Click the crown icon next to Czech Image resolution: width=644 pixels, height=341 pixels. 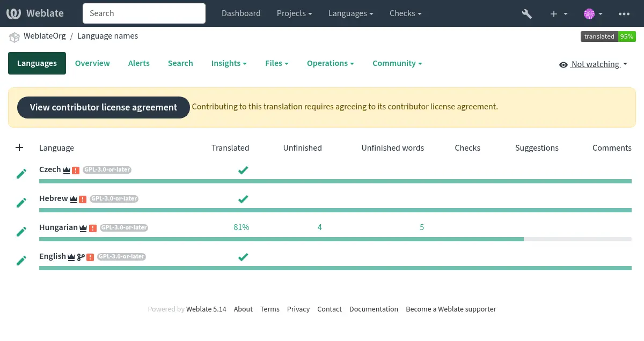tap(67, 170)
